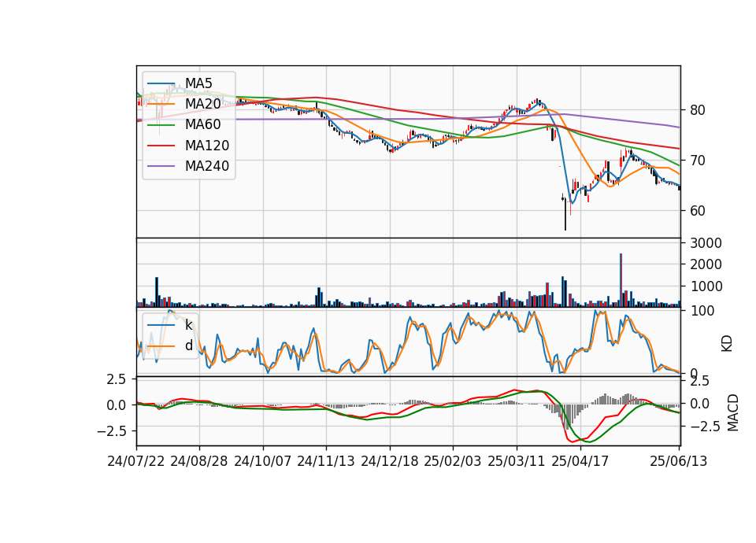Click the MA20 legend label
The width and height of the screenshot is (756, 543).
(202, 104)
